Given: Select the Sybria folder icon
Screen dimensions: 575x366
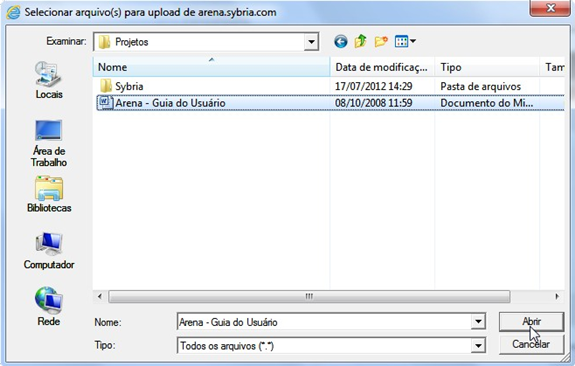Looking at the screenshot, I should point(106,86).
